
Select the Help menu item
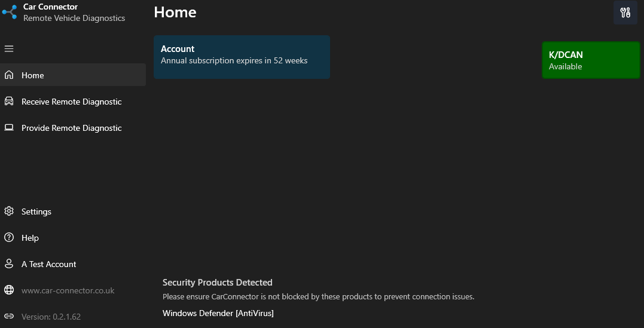(30, 238)
